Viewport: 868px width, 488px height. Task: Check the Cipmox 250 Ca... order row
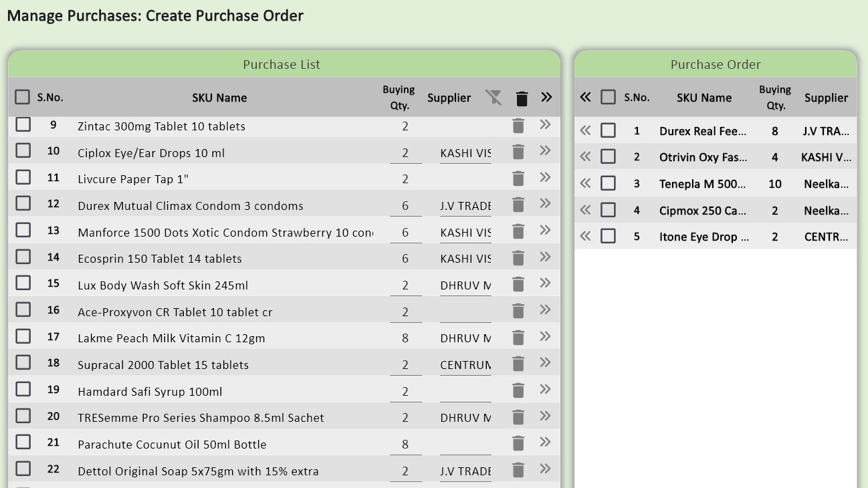[x=608, y=210]
